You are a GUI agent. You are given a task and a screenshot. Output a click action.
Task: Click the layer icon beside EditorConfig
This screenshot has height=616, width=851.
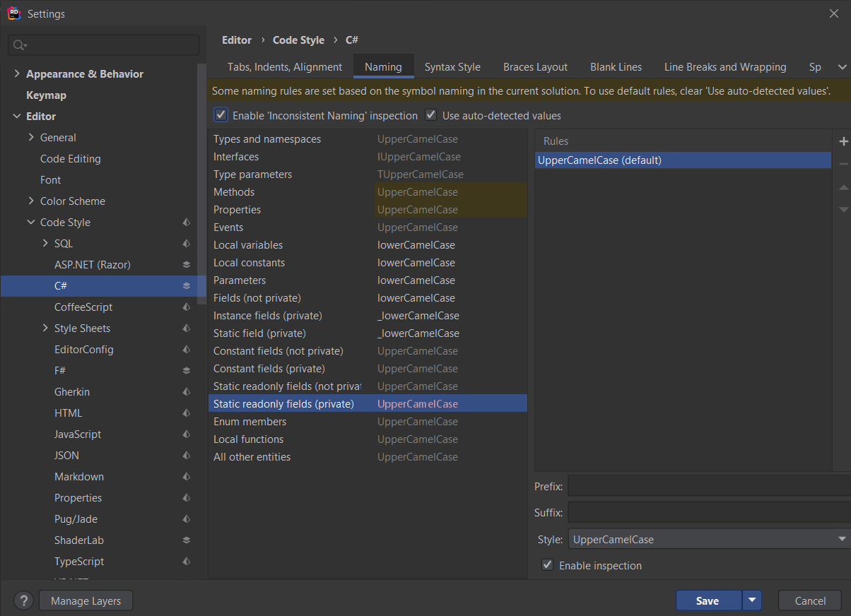(x=187, y=349)
